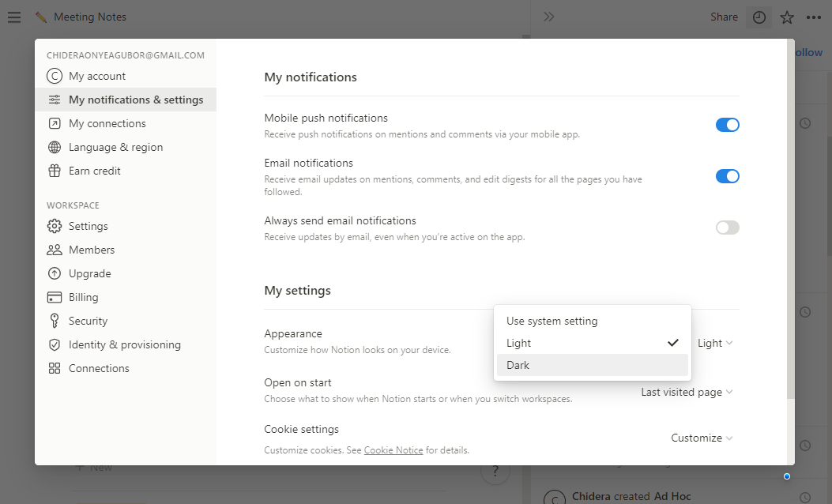Image resolution: width=832 pixels, height=504 pixels.
Task: Open My connections tab
Action: click(x=126, y=123)
